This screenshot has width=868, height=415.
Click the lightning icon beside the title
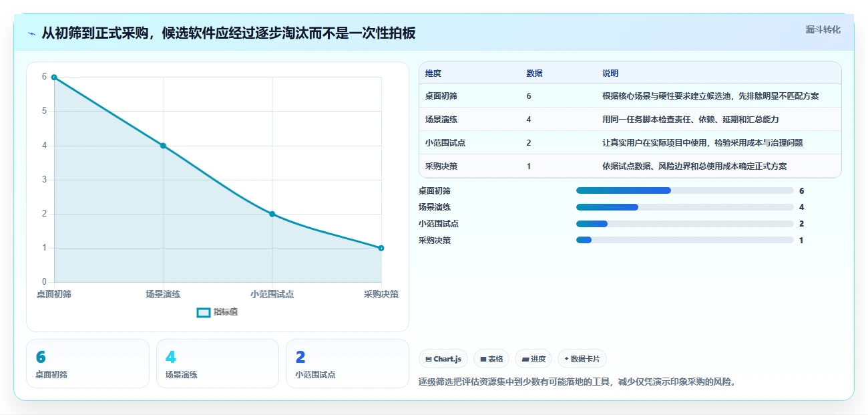point(31,33)
